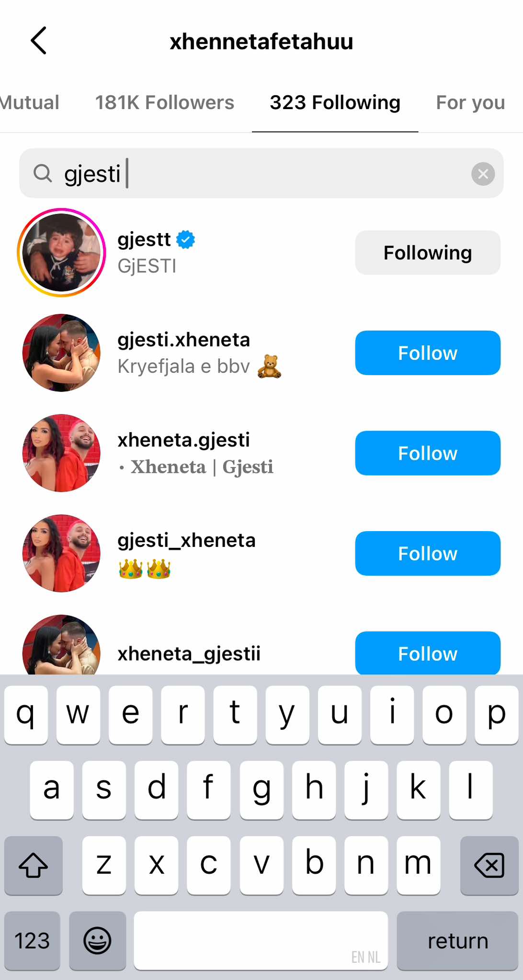The image size is (523, 980).
Task: Unfollow gjestt via Following button
Action: pyautogui.click(x=427, y=253)
